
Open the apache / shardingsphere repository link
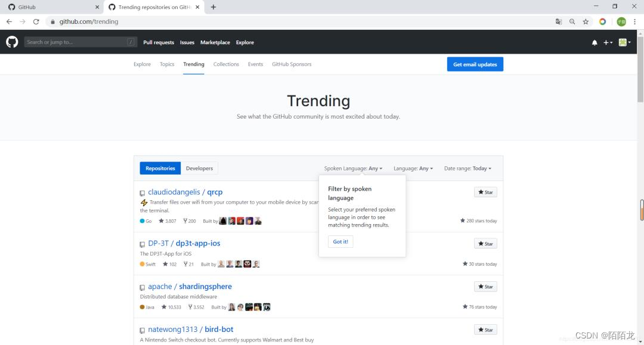tap(190, 287)
